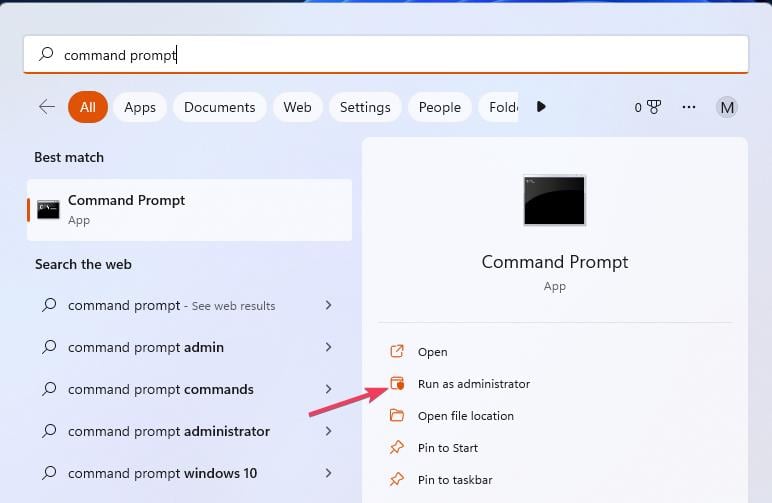Open the M user account avatar
The width and height of the screenshot is (772, 503).
pos(727,107)
